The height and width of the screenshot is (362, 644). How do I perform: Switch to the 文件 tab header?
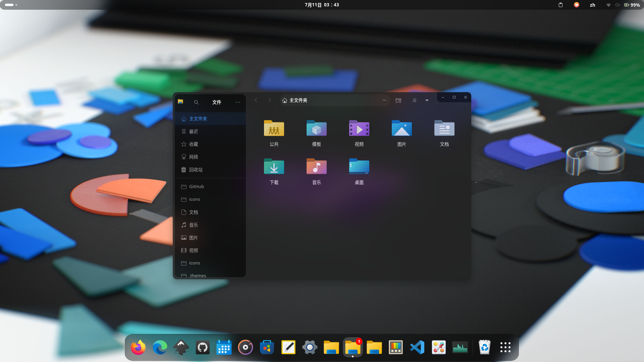pos(217,103)
